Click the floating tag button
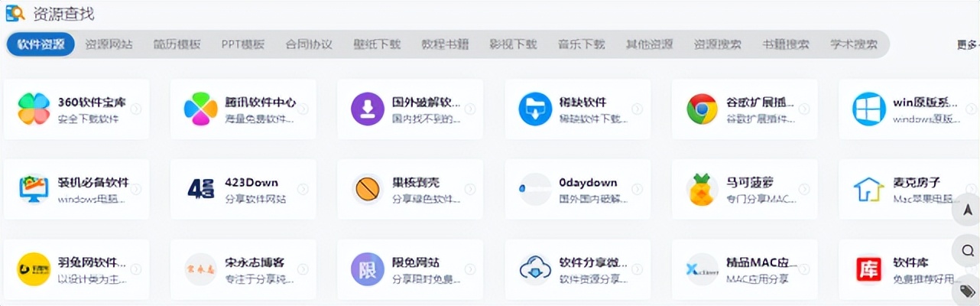980x306 pixels. [967, 291]
